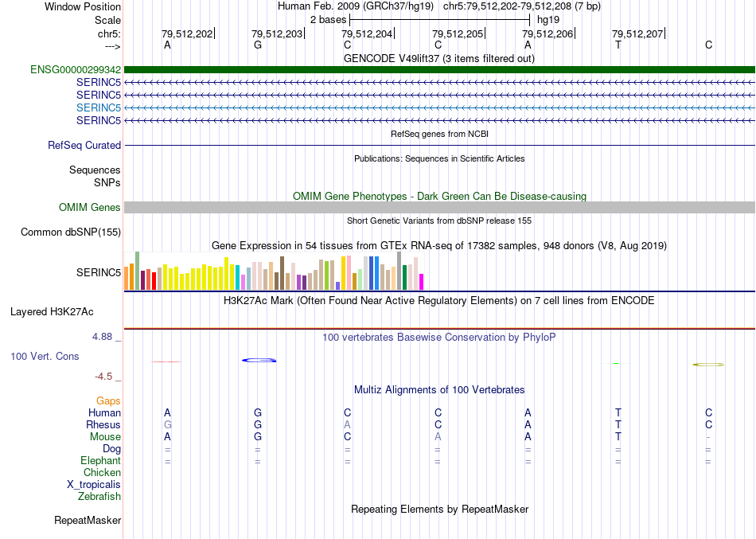
Task: Click 'Short Genetic Variants from dbSNP' title
Action: (x=439, y=221)
